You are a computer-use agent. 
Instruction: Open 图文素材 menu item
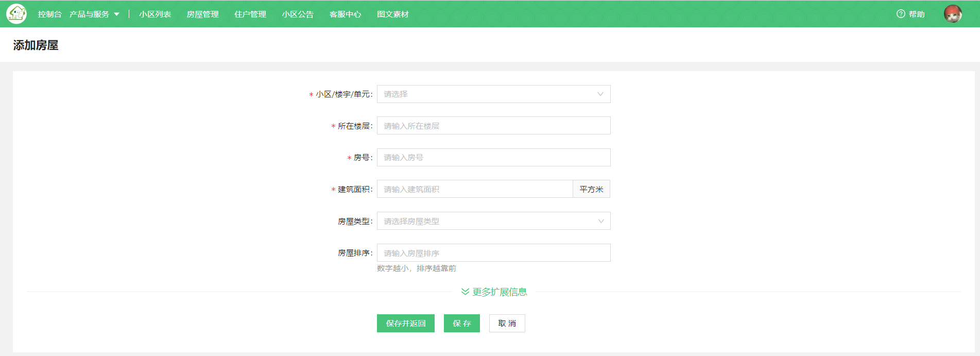click(393, 14)
